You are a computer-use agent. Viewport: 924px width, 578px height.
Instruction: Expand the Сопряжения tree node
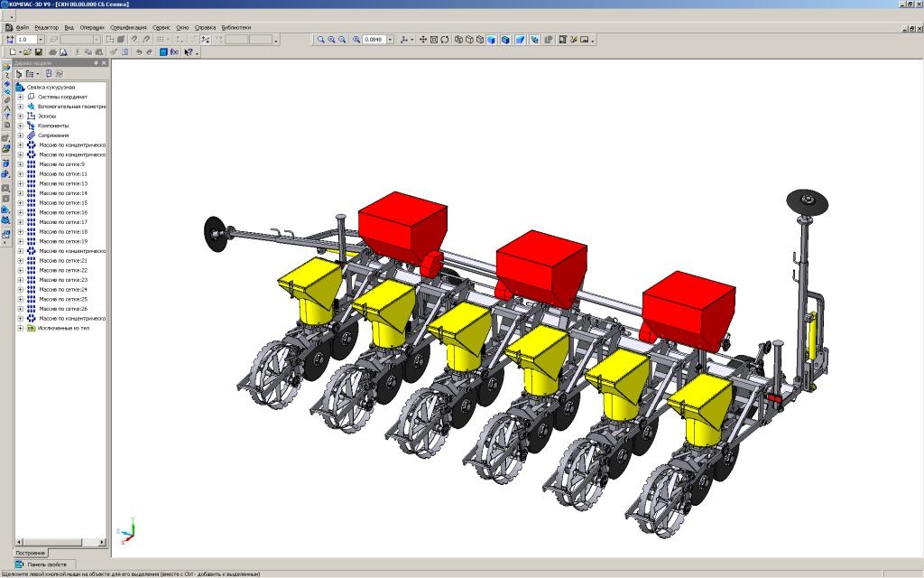click(x=20, y=135)
